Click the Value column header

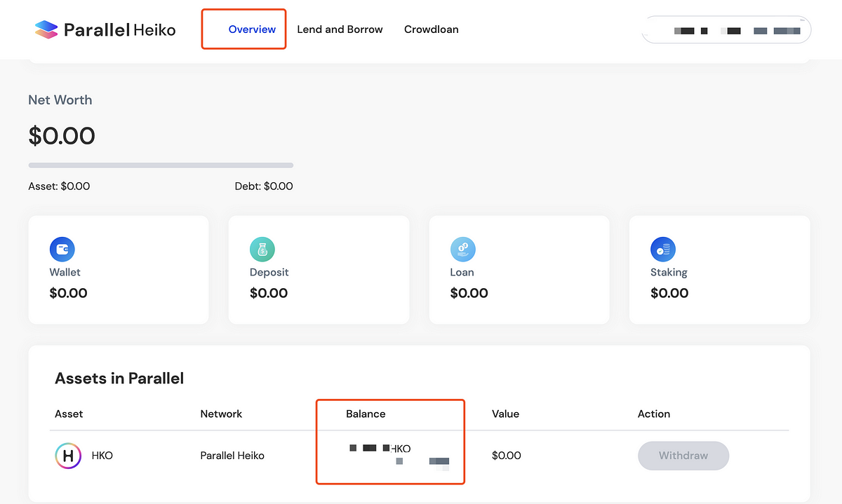coord(505,414)
